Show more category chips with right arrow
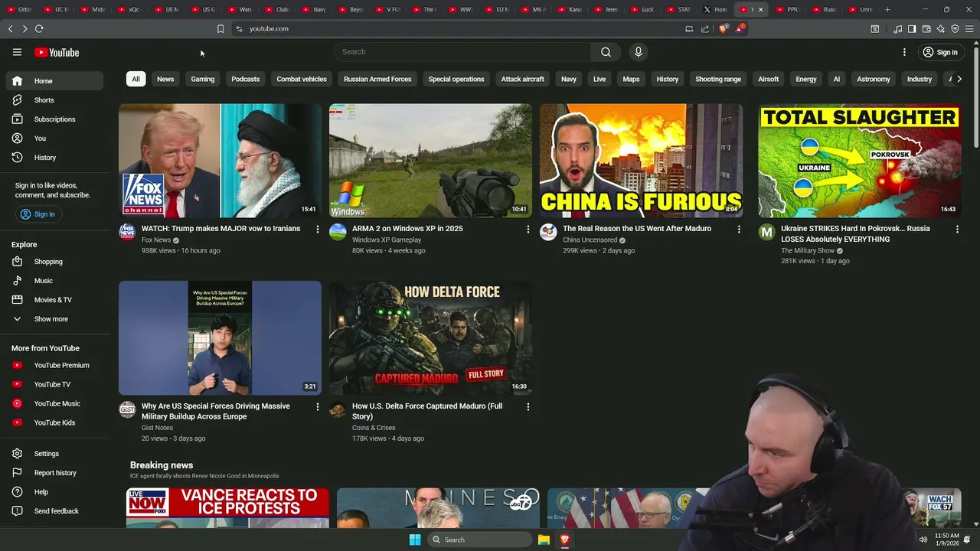This screenshot has width=980, height=551. click(x=959, y=79)
